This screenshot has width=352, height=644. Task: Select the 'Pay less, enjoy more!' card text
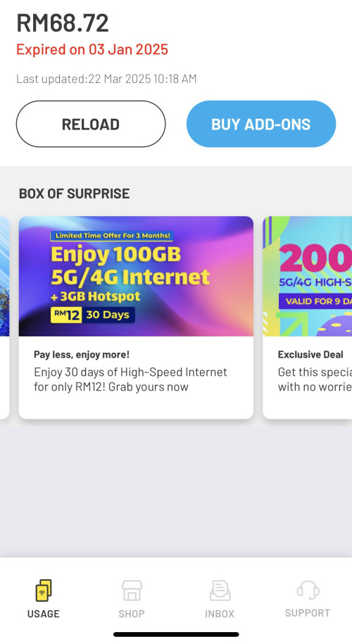tap(82, 355)
